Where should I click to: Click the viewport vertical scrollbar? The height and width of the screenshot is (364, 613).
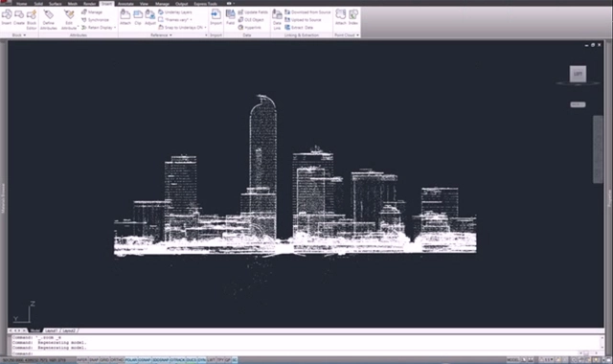[x=598, y=148]
